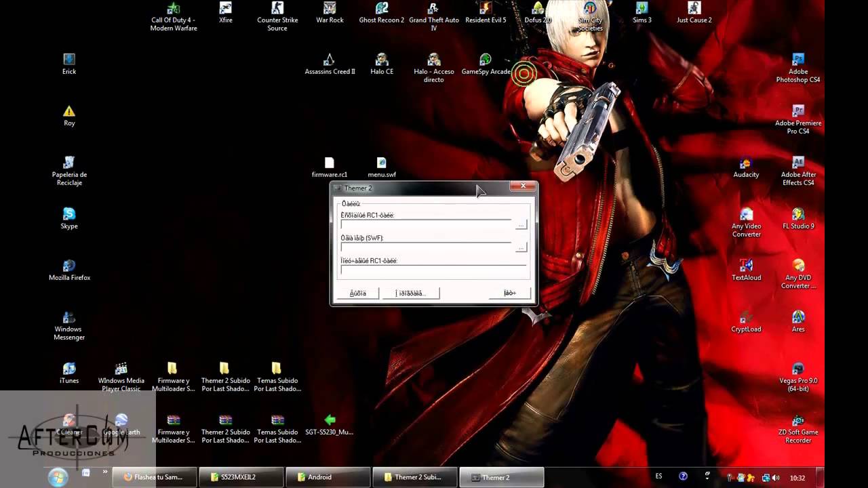868x488 pixels.
Task: Switch to the Android taskbar window
Action: click(328, 477)
